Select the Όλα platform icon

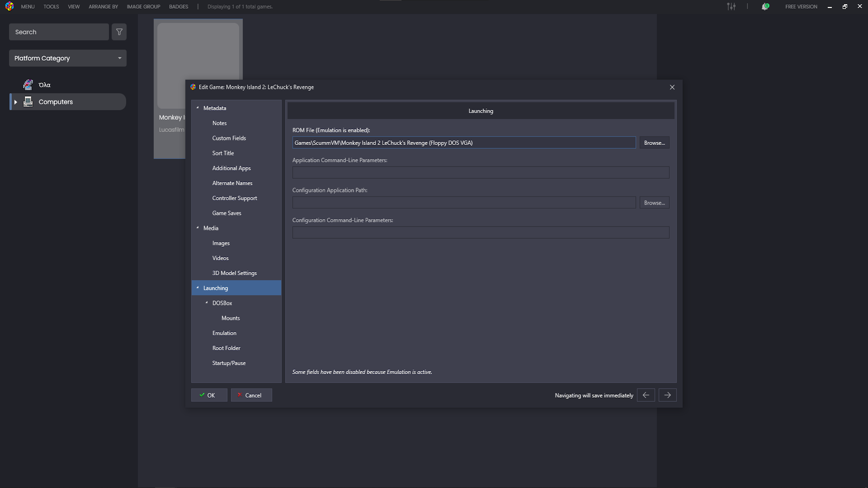(x=28, y=85)
